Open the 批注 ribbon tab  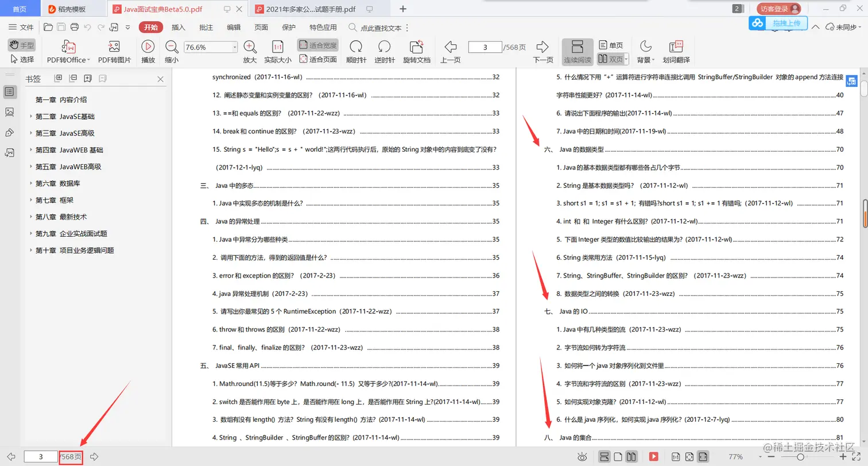coord(206,27)
